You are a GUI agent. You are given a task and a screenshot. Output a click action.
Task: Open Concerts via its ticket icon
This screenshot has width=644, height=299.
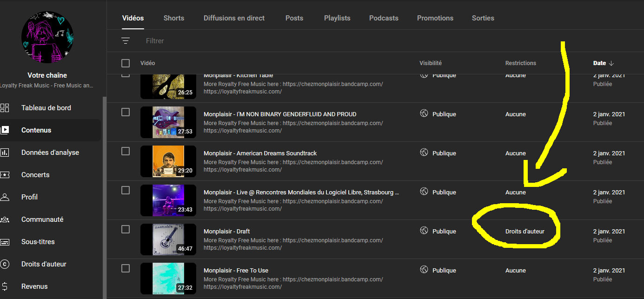[x=5, y=175]
